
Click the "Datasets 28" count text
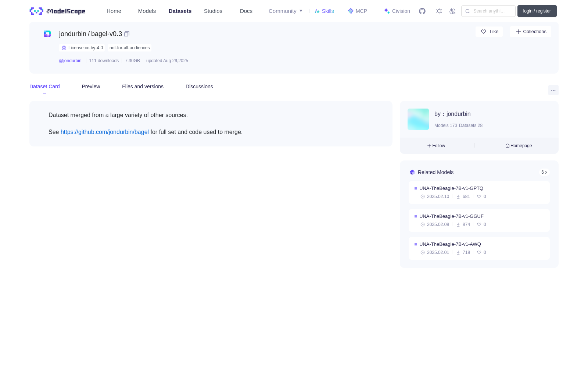coord(471,125)
